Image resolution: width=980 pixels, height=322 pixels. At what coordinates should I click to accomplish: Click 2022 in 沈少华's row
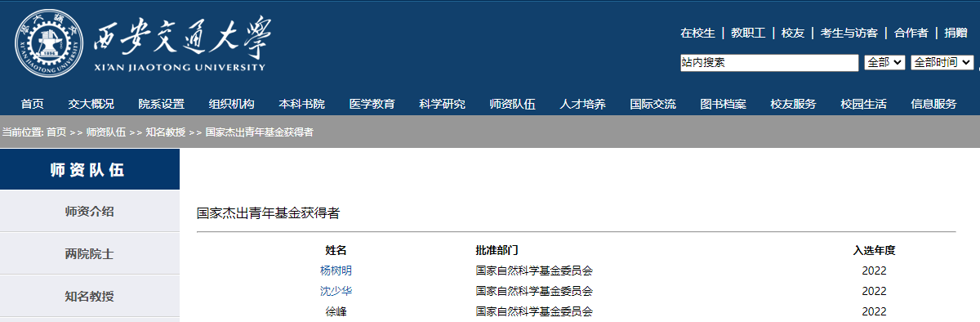tap(874, 291)
